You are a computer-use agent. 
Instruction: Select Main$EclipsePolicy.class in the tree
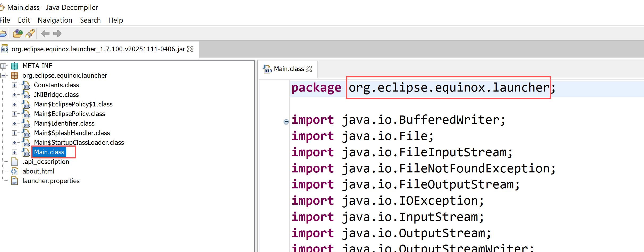69,114
